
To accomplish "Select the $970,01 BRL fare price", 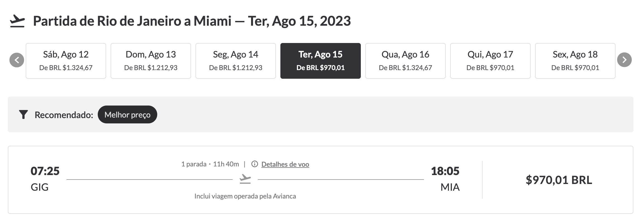I will pyautogui.click(x=559, y=180).
